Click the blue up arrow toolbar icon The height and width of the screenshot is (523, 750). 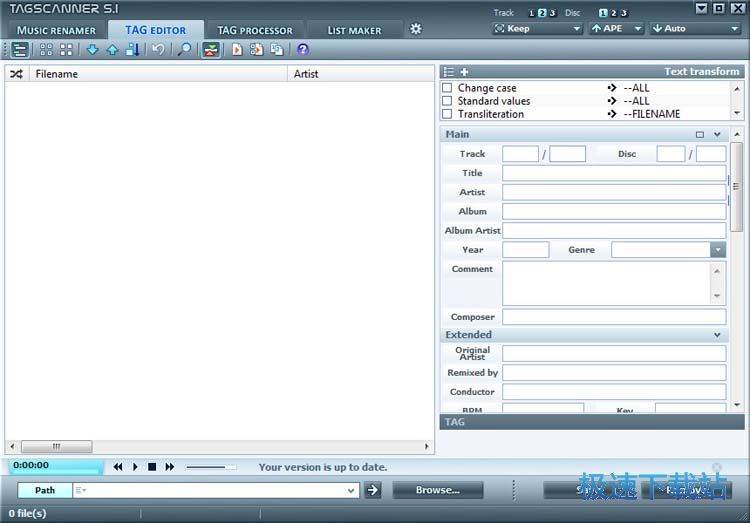point(112,49)
